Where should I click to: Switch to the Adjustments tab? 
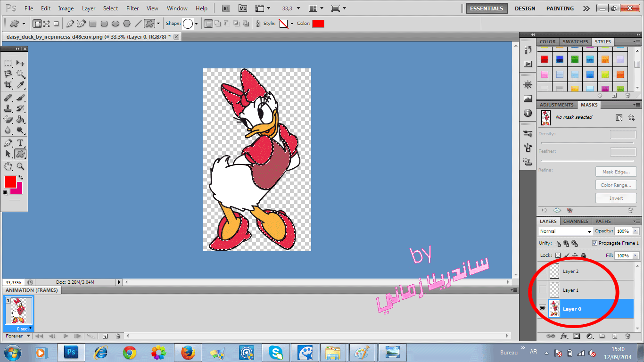click(557, 105)
